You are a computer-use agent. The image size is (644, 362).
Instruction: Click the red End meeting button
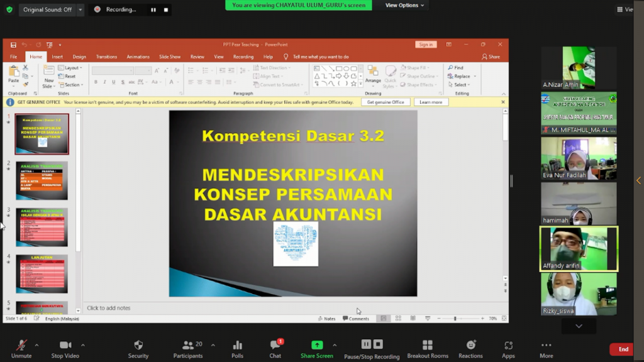click(x=623, y=349)
